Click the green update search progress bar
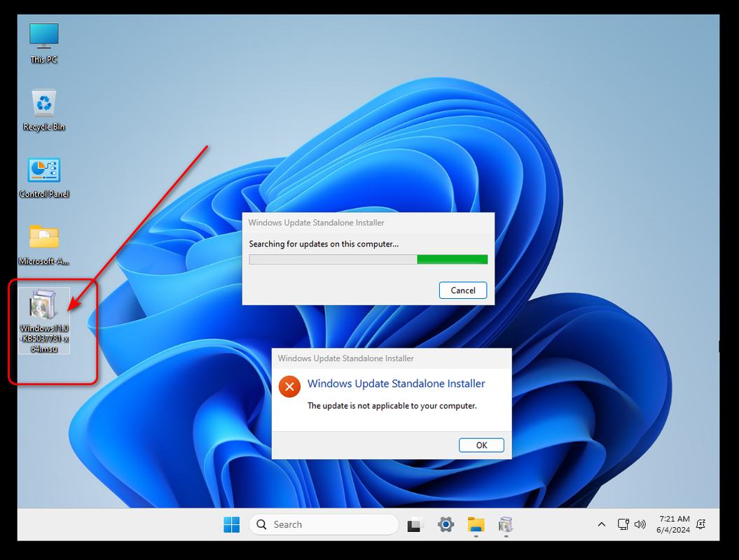 click(x=368, y=260)
